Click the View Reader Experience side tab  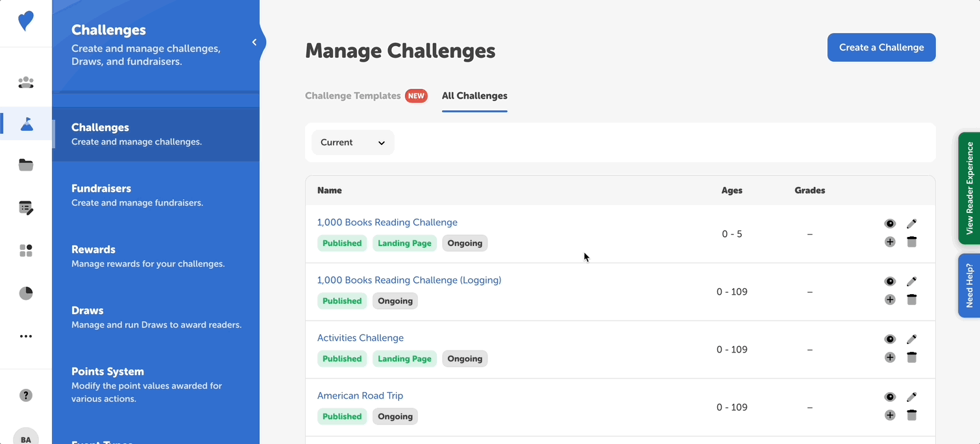point(969,188)
